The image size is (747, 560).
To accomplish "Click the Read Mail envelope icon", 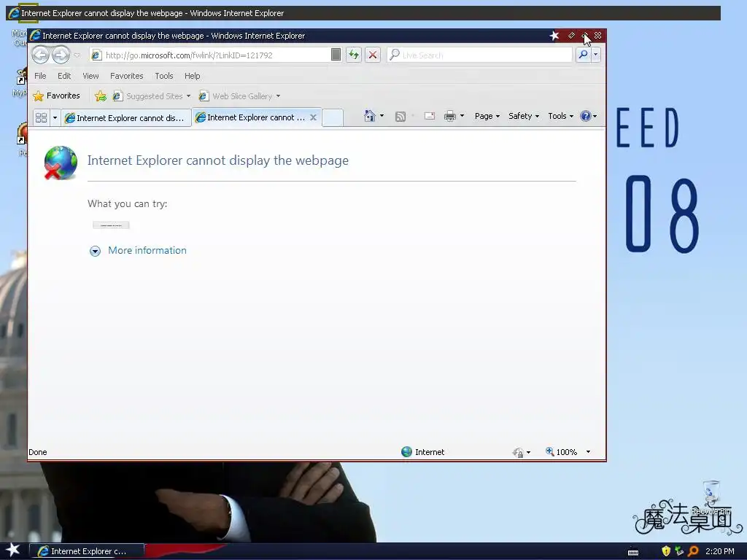I will (429, 116).
